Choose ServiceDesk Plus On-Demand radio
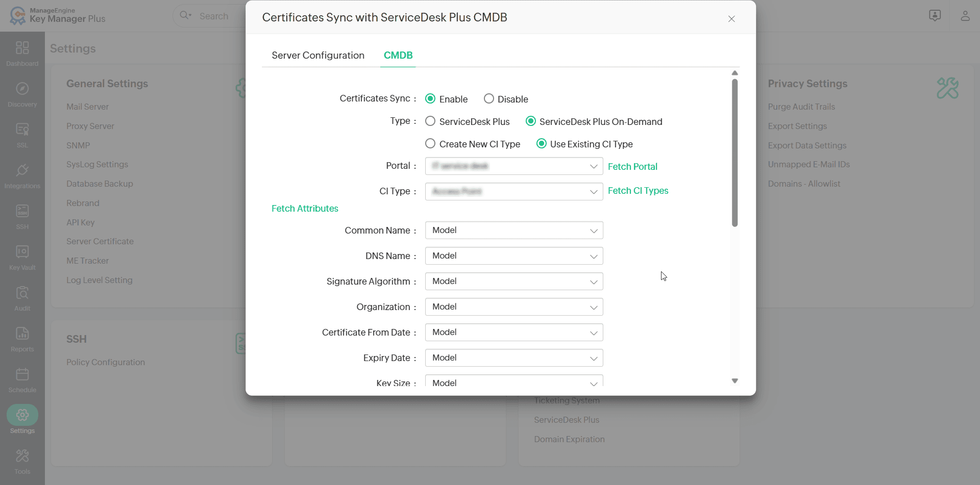Viewport: 980px width, 485px height. 531,121
